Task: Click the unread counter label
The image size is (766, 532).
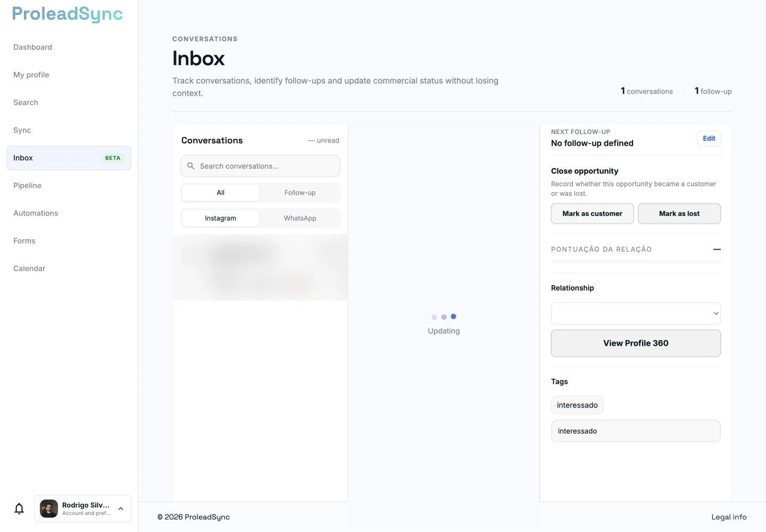Action: click(x=323, y=140)
